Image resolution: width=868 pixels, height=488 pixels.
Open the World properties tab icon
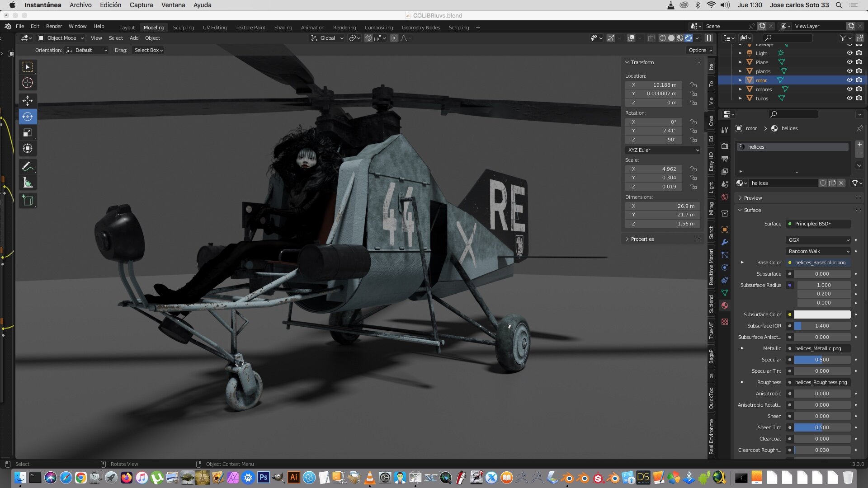tap(725, 197)
